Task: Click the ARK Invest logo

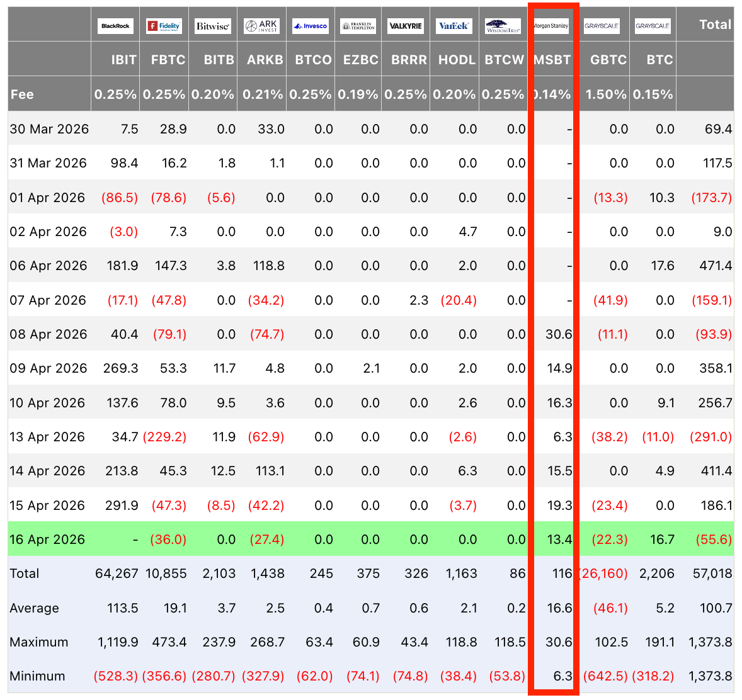Action: [261, 26]
